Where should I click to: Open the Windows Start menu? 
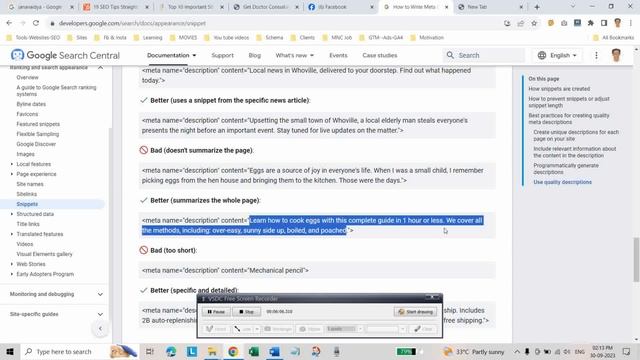click(10, 351)
